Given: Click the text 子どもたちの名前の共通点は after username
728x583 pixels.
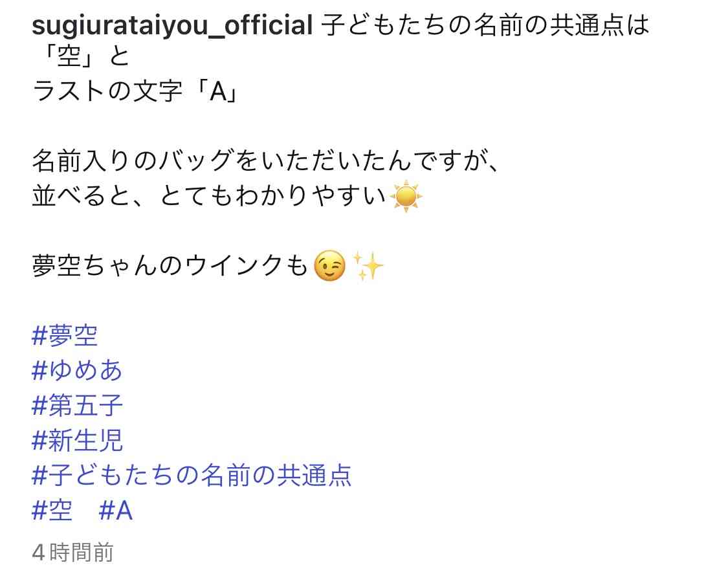Looking at the screenshot, I should pos(485,25).
